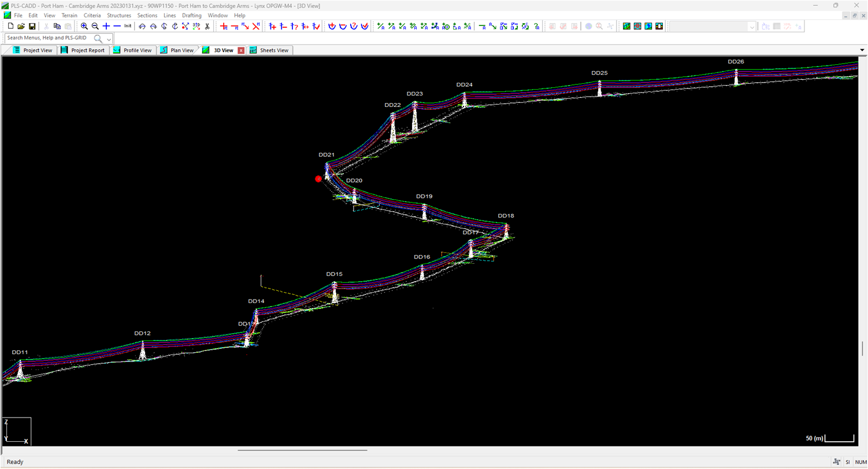Expand the search box dropdown arrow
Screen dimensions: 868x469
click(109, 38)
